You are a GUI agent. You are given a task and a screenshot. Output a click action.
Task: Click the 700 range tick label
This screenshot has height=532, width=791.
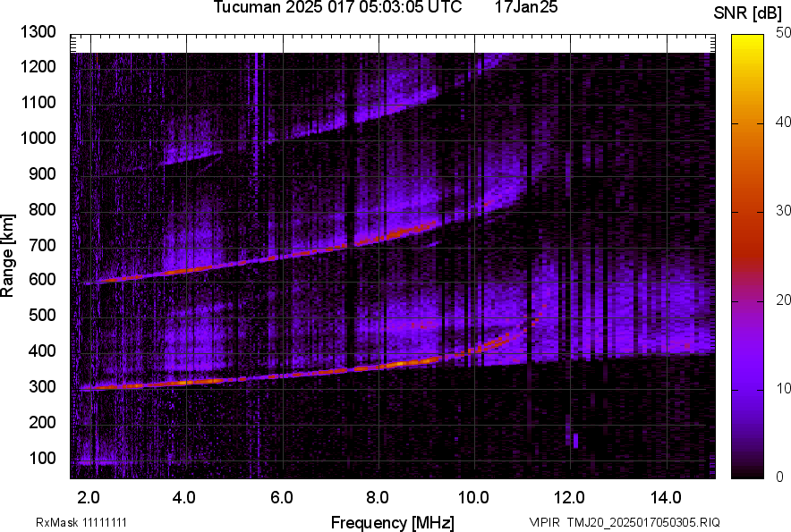coord(44,245)
